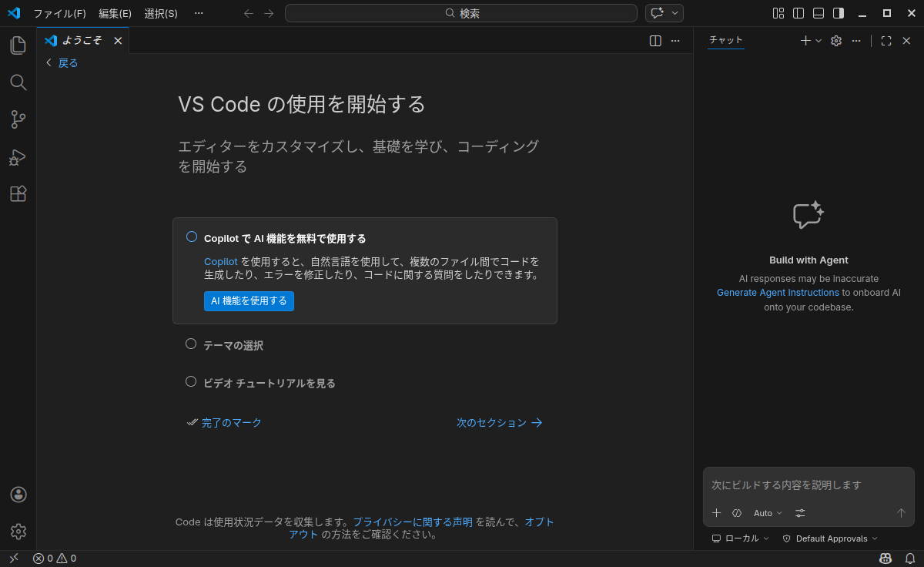Open the Extensions view
924x567 pixels.
click(x=18, y=193)
